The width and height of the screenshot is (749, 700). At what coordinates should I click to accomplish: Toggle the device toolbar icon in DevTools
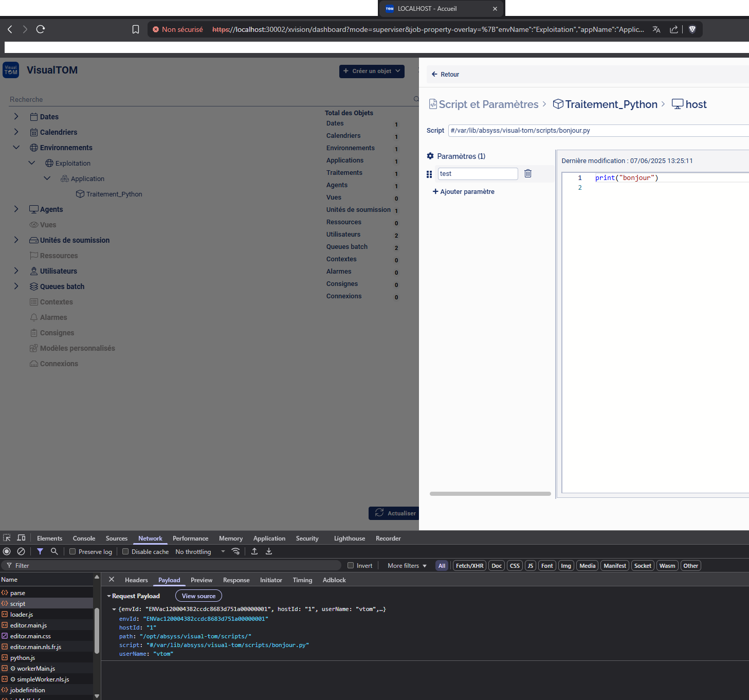[21, 538]
